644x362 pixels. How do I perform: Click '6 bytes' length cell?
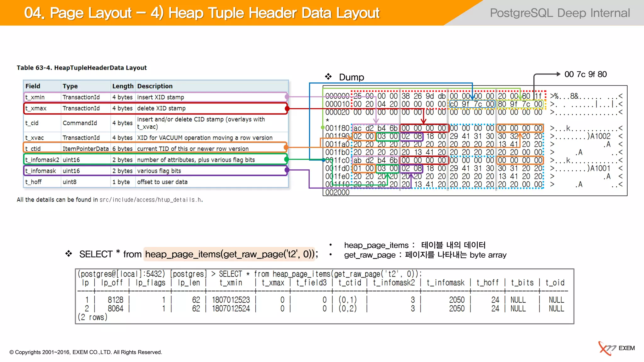(122, 149)
